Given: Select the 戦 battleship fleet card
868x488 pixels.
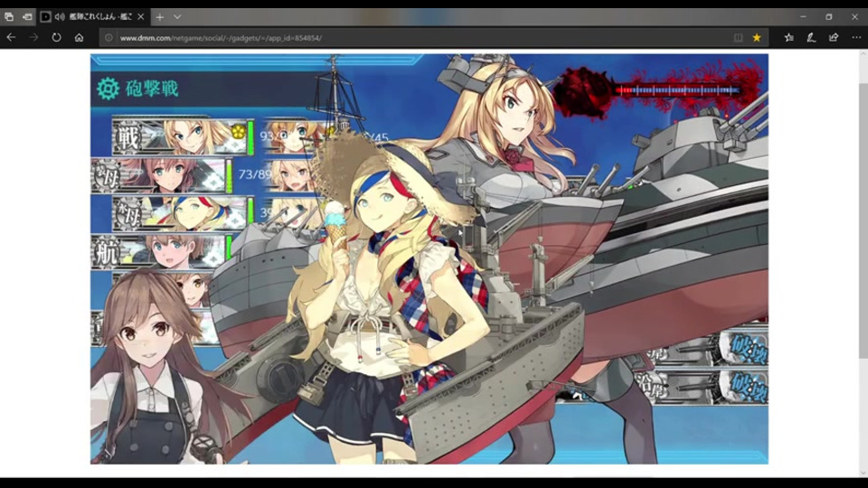Looking at the screenshot, I should (182, 136).
